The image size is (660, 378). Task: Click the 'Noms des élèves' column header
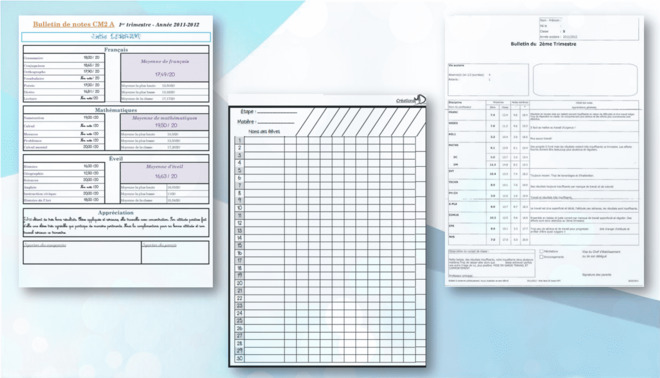264,131
